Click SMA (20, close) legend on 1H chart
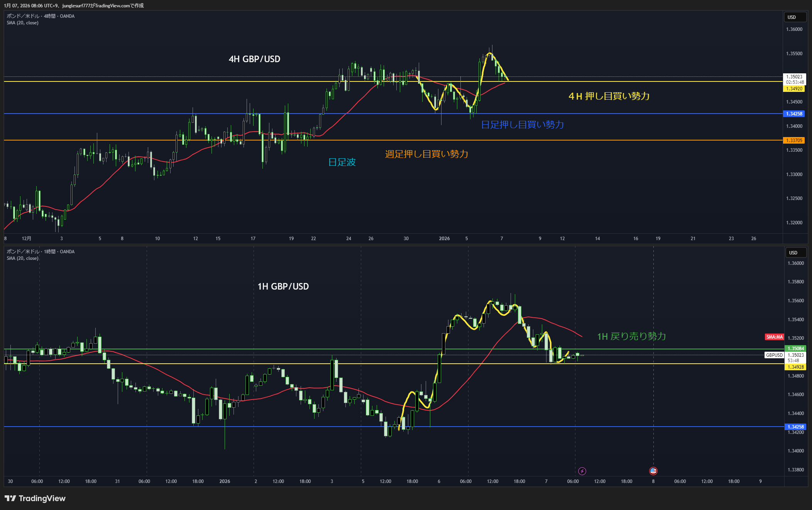This screenshot has width=812, height=510. click(x=22, y=258)
